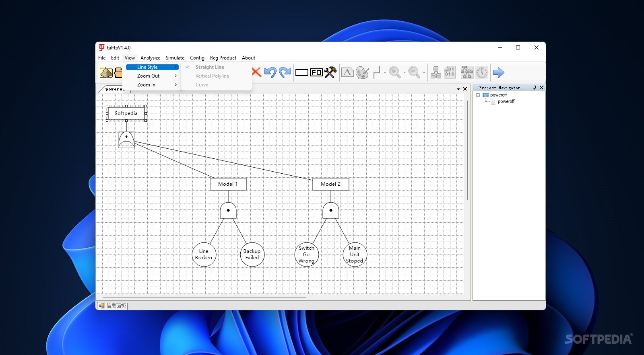Open the File menu
This screenshot has height=355, width=644.
point(102,58)
